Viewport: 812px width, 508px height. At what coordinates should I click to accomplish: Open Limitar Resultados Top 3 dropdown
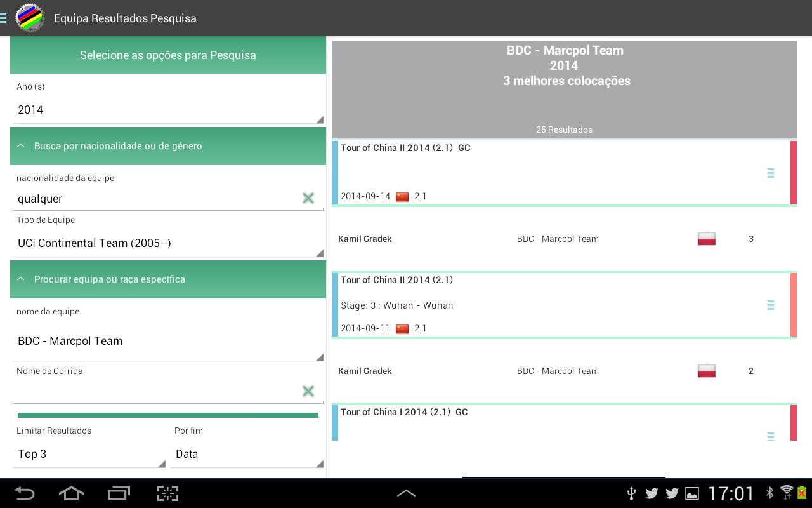click(89, 454)
